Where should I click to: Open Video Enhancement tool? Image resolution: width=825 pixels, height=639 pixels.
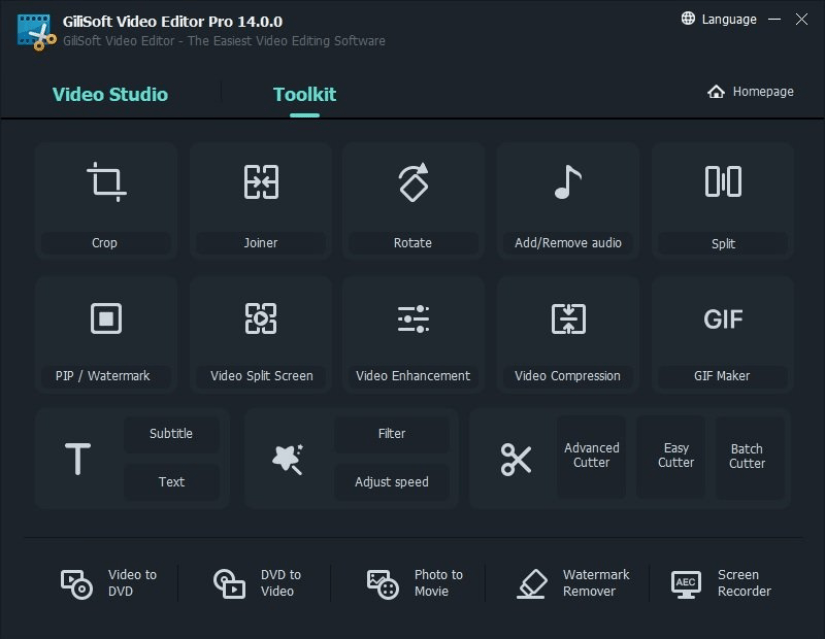pyautogui.click(x=413, y=335)
